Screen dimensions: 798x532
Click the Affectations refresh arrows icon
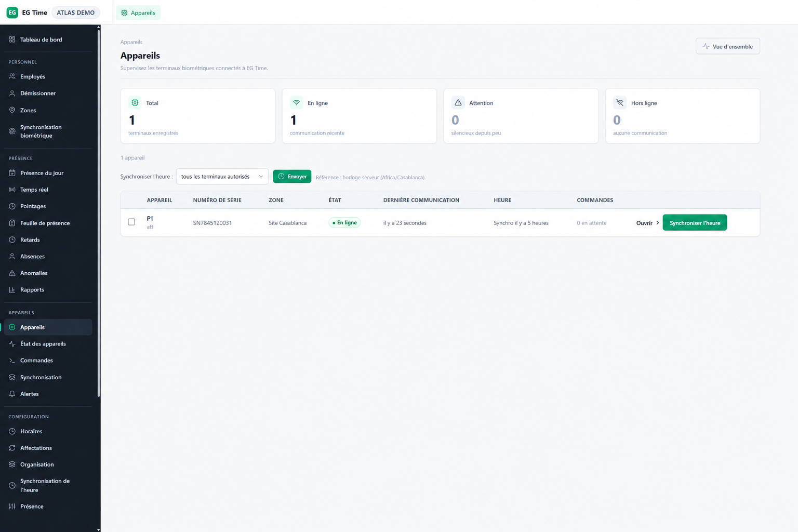(x=12, y=448)
